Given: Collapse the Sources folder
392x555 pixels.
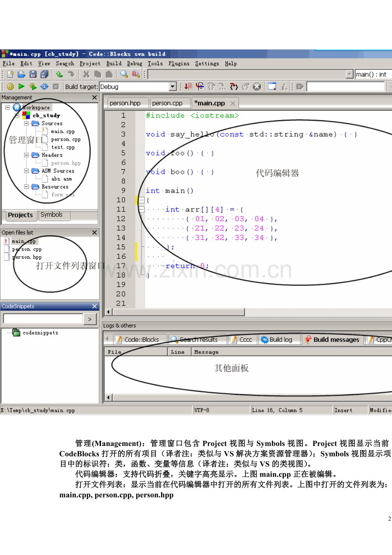Looking at the screenshot, I should click(x=26, y=123).
